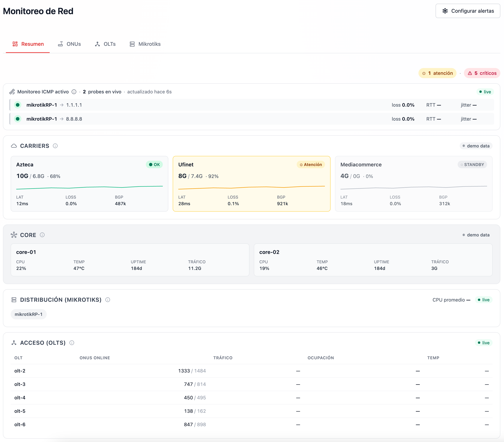Viewport: 504px width, 442px height.
Task: Open info icon next to Monitoreo ICMP activo
Action: (x=74, y=92)
